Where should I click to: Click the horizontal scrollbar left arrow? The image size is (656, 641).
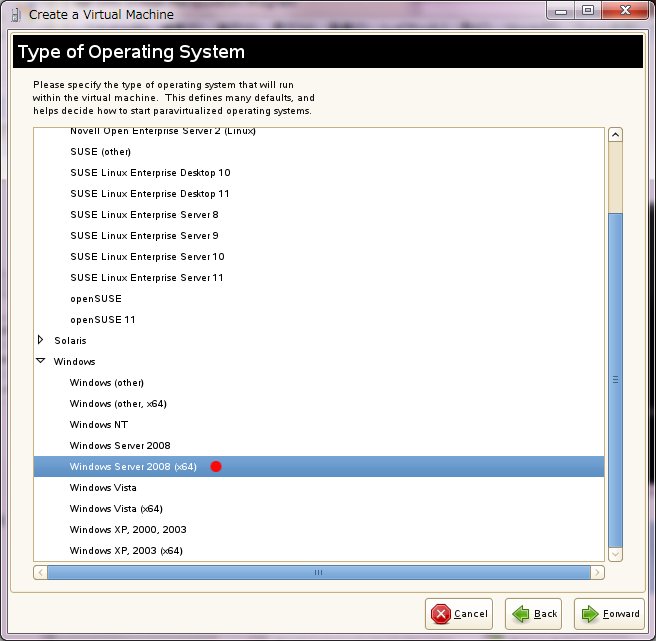[x=40, y=572]
